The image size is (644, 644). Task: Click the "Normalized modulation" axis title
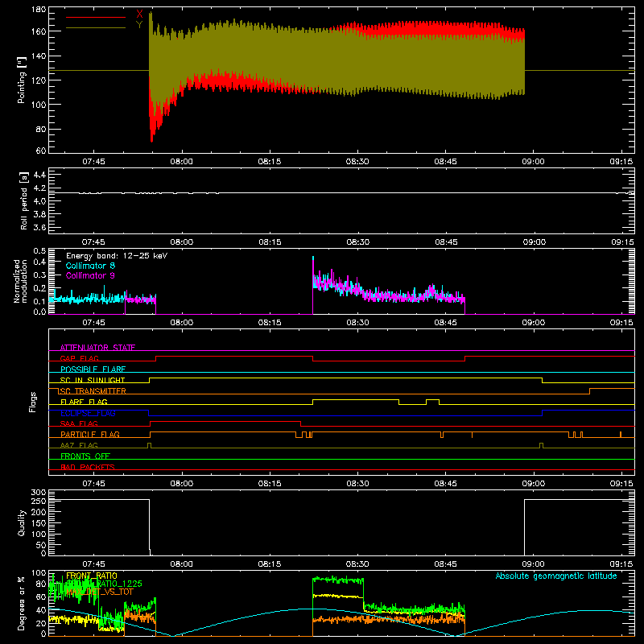point(21,281)
